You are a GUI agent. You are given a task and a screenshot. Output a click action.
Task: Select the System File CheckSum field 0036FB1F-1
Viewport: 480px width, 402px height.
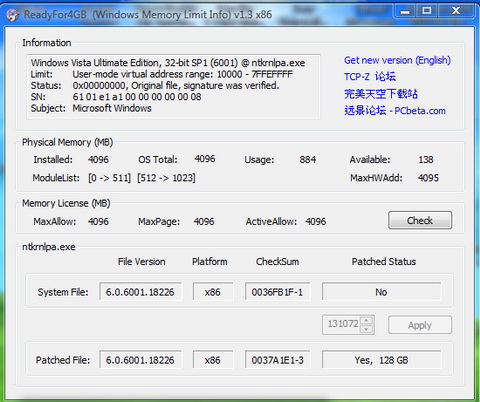point(277,292)
